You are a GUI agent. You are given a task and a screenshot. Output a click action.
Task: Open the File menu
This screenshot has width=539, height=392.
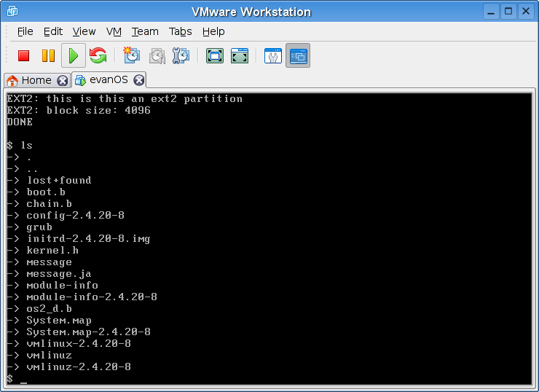click(x=25, y=31)
